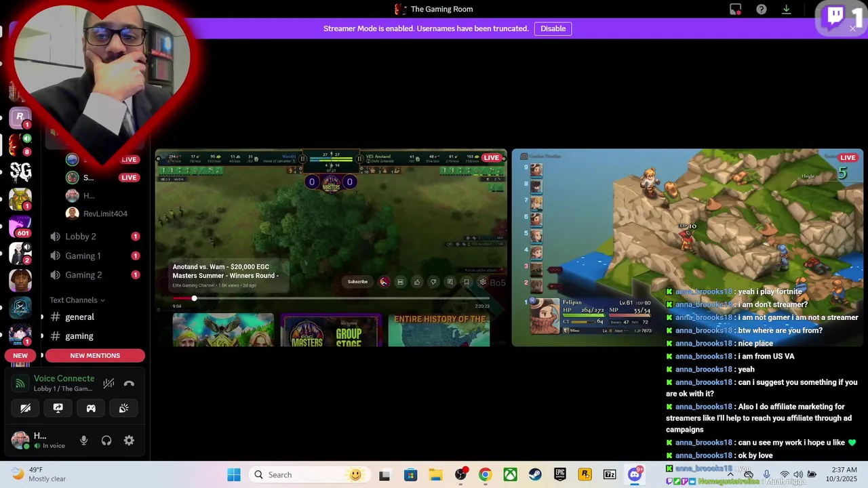Image resolution: width=868 pixels, height=488 pixels.
Task: Open Discord User Settings gear
Action: [x=129, y=441]
